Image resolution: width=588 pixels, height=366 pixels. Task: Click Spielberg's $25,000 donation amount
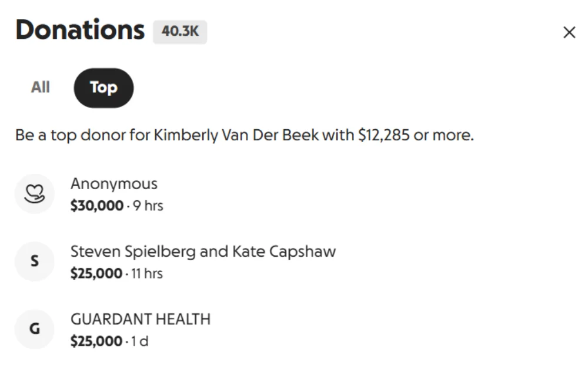tap(96, 274)
